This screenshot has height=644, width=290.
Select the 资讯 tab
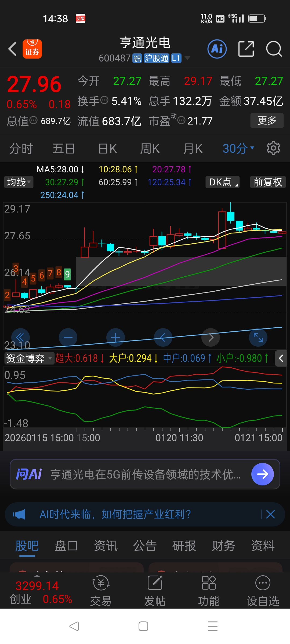point(106,546)
